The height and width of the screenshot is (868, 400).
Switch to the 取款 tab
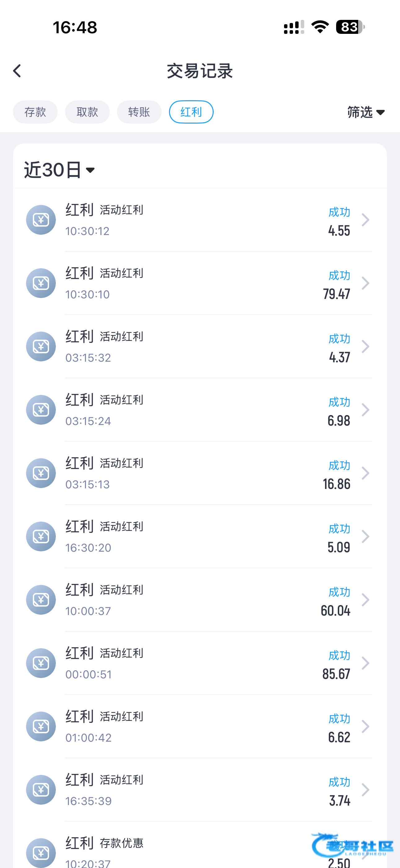click(x=87, y=112)
